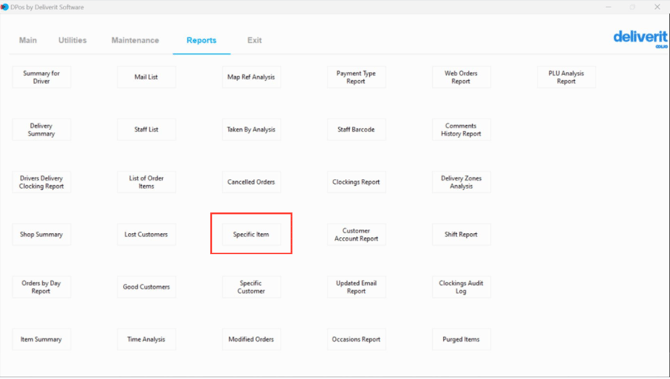
Task: Open Shop Summary report
Action: click(41, 234)
